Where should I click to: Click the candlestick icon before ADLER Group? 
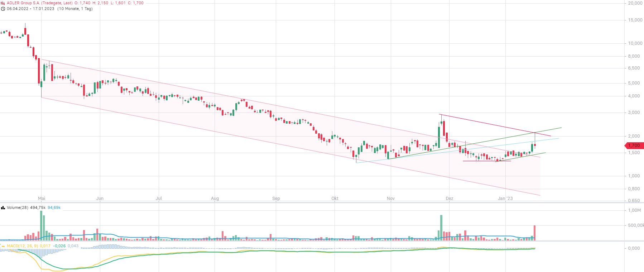3,3
